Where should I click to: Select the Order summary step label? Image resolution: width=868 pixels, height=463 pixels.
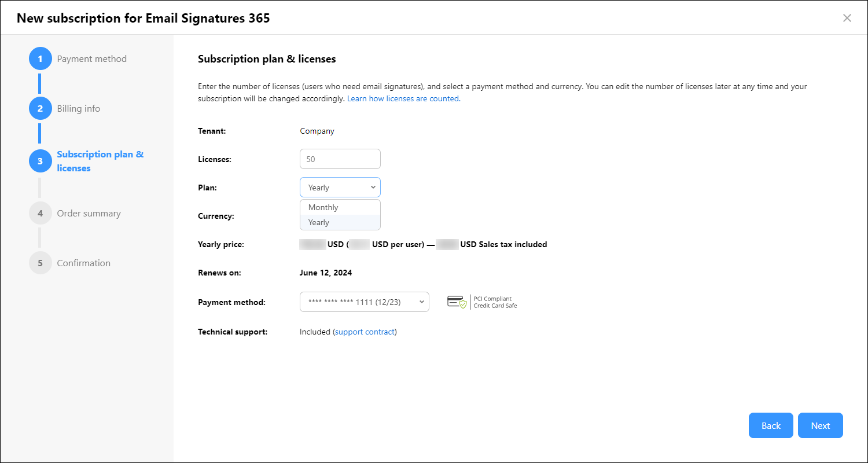pyautogui.click(x=89, y=214)
